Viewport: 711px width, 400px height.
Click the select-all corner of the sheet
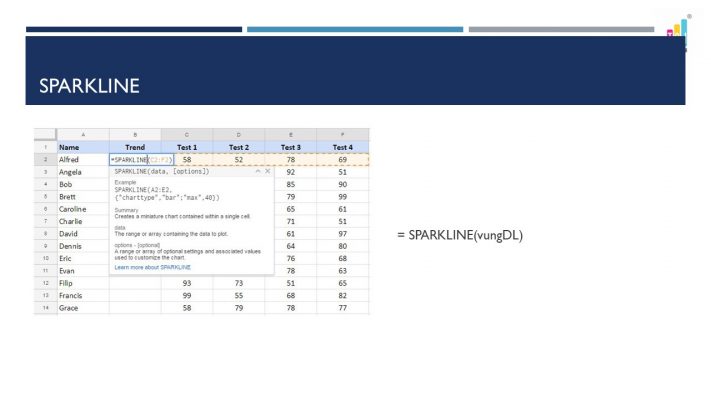coord(45,134)
